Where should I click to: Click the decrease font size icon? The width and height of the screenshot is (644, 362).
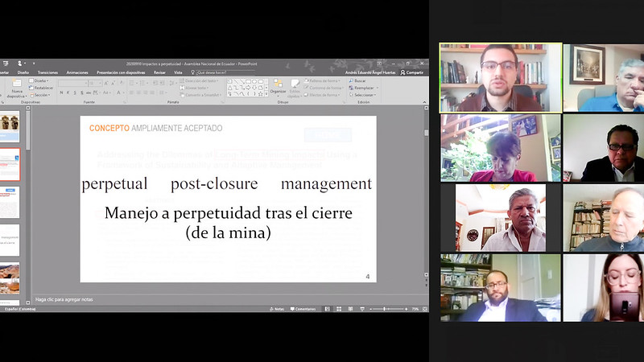pyautogui.click(x=114, y=84)
